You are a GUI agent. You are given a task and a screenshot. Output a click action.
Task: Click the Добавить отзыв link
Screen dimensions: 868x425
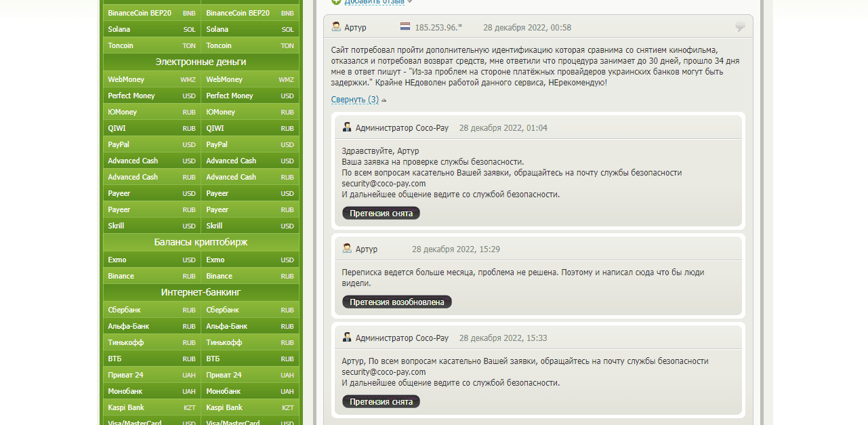(x=374, y=2)
